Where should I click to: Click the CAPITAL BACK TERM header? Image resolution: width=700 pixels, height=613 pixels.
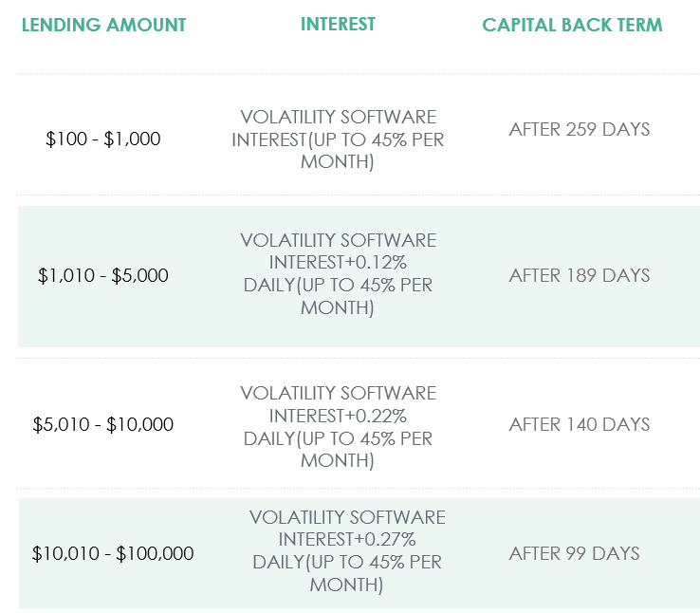click(572, 25)
